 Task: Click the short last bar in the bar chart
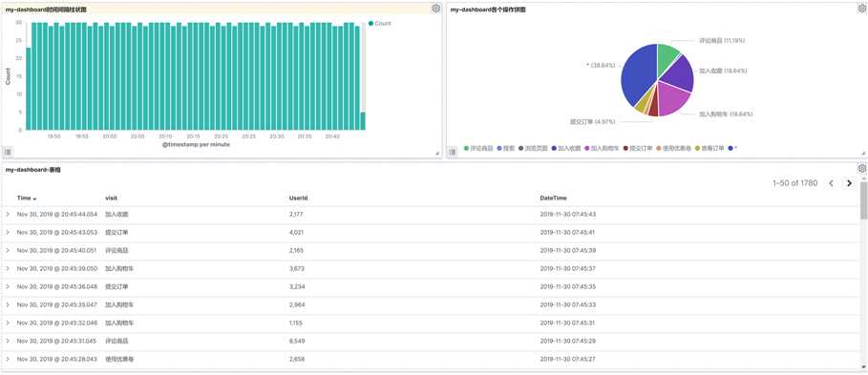point(363,120)
